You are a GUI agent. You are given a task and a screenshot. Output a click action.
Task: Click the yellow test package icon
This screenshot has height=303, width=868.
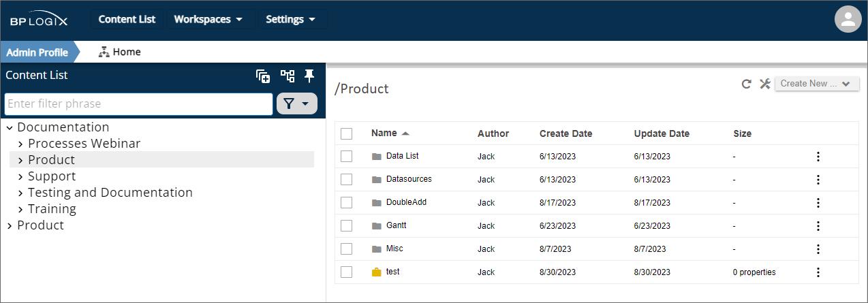tap(377, 272)
